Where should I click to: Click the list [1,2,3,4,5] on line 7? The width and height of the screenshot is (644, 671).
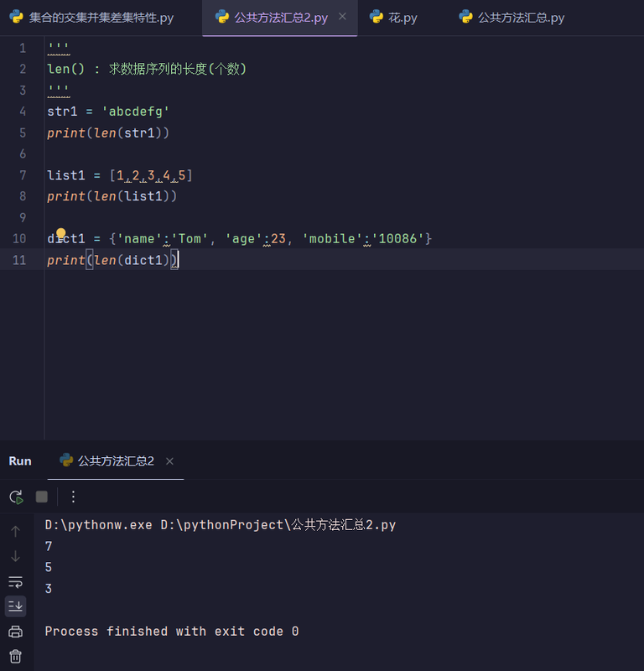151,175
